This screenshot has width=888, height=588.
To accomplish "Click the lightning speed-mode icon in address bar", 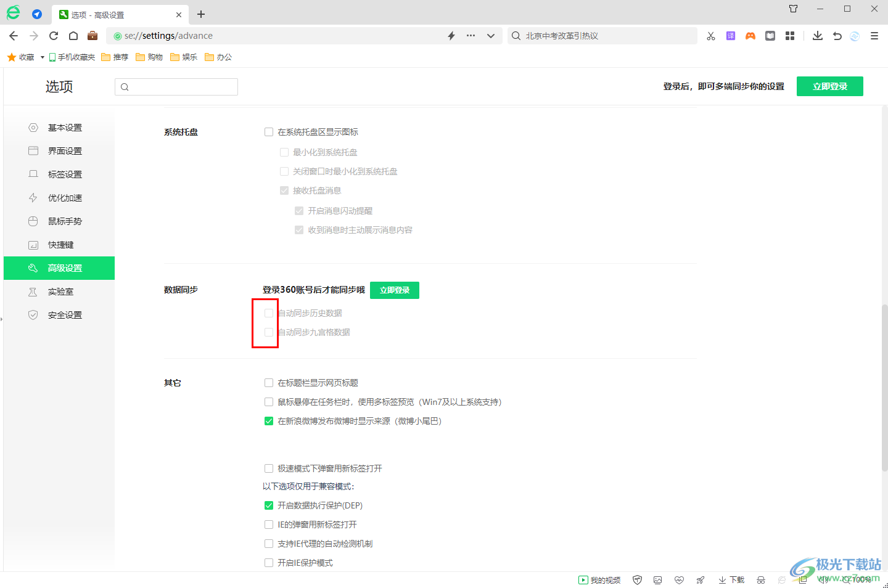I will click(451, 36).
